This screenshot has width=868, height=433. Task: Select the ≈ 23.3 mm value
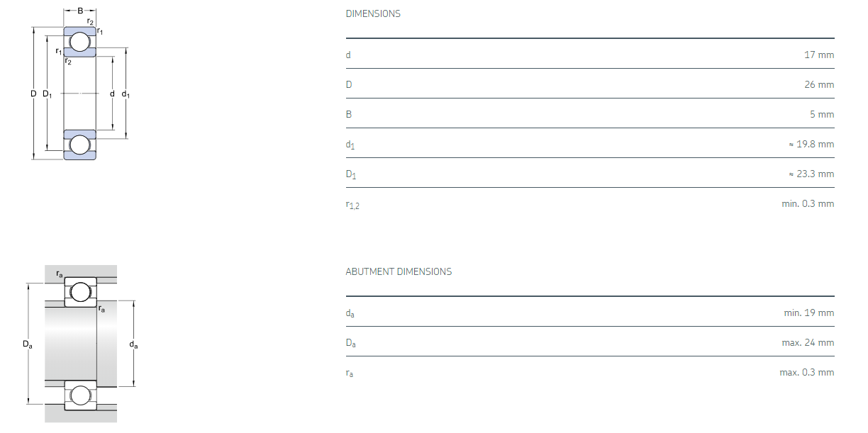811,174
